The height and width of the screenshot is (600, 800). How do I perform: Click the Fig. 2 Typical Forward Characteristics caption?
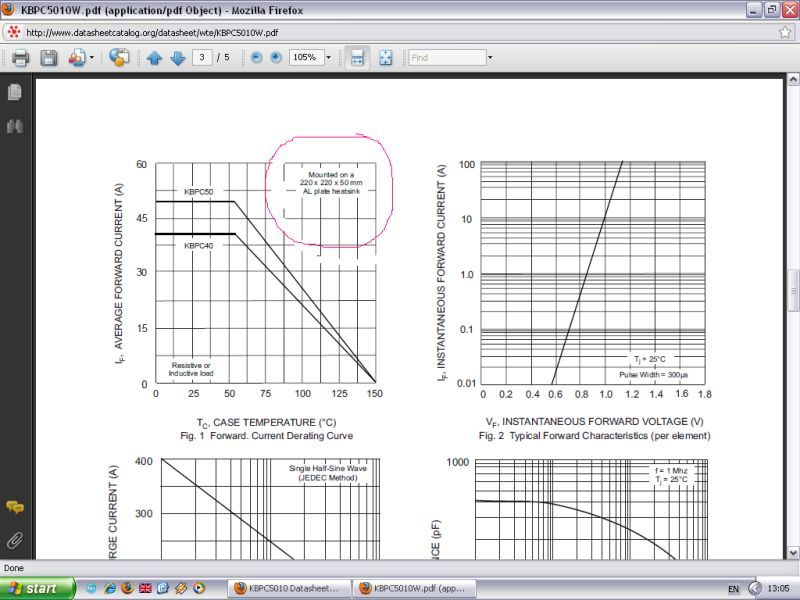pyautogui.click(x=594, y=436)
